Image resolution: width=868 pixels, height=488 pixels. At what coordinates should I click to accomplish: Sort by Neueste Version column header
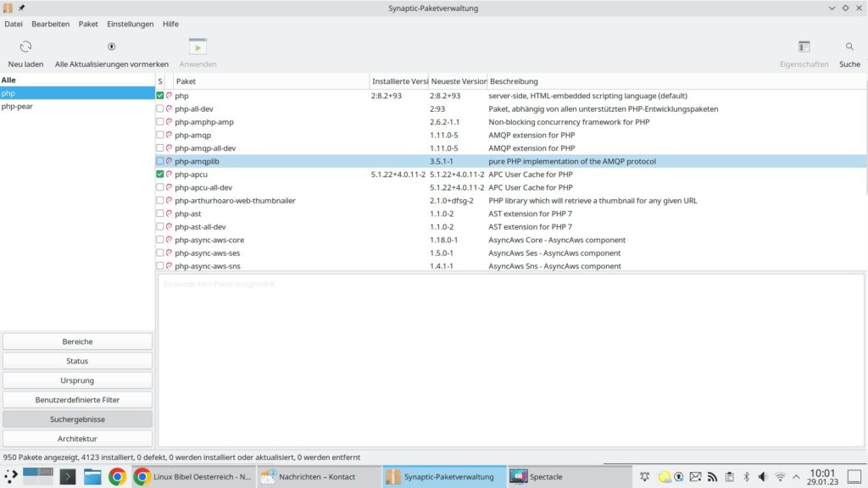(x=459, y=81)
